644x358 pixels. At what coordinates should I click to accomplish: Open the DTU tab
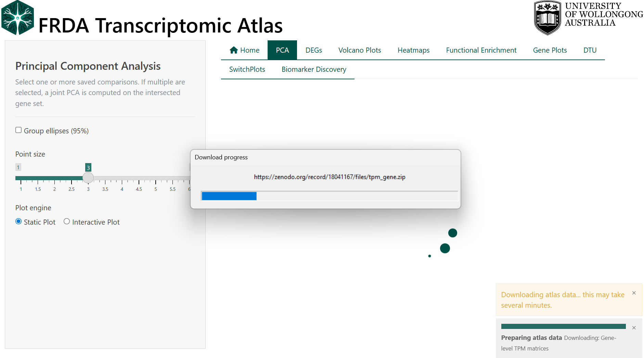[x=590, y=50]
